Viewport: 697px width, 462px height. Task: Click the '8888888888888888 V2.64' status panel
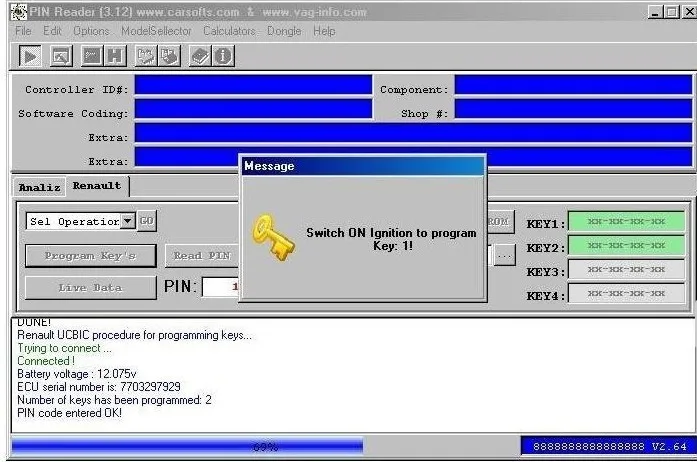[608, 446]
